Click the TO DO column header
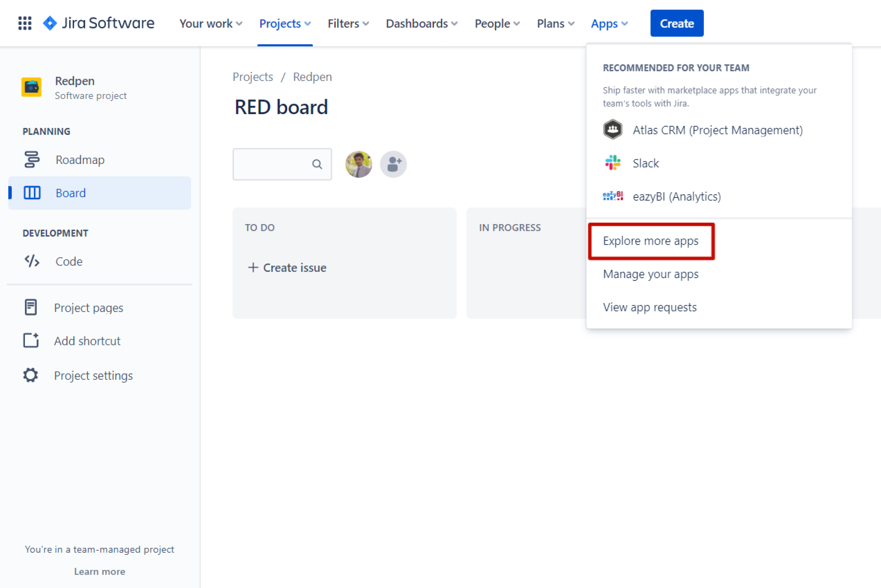Image resolution: width=881 pixels, height=588 pixels. pos(260,227)
